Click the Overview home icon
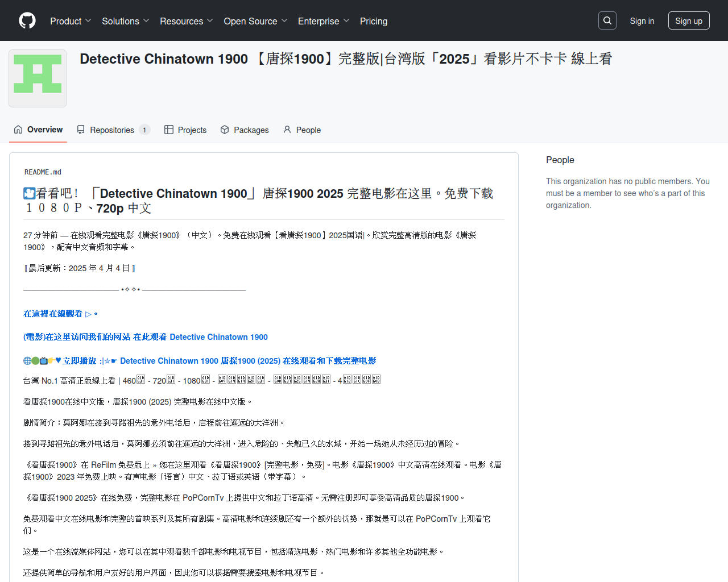The image size is (728, 582). point(18,130)
